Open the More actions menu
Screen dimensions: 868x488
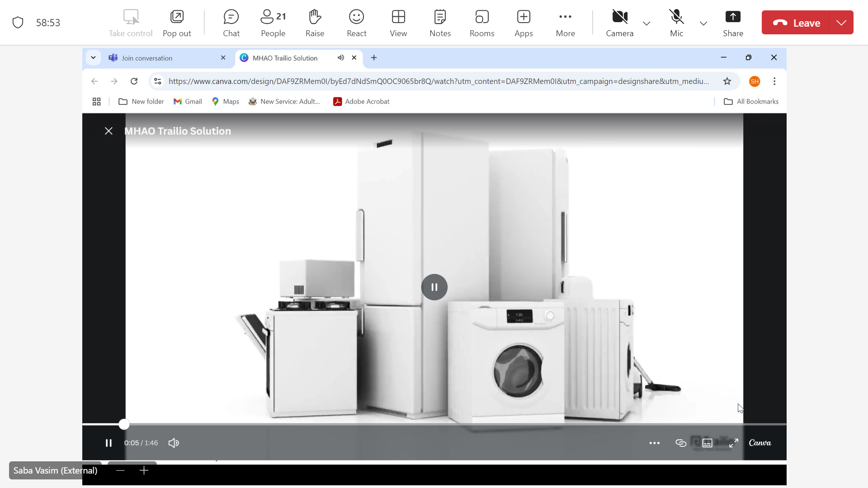565,23
